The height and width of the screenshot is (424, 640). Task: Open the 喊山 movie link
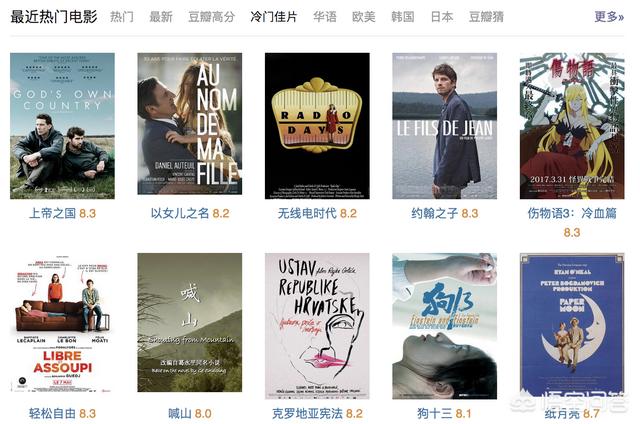point(180,413)
